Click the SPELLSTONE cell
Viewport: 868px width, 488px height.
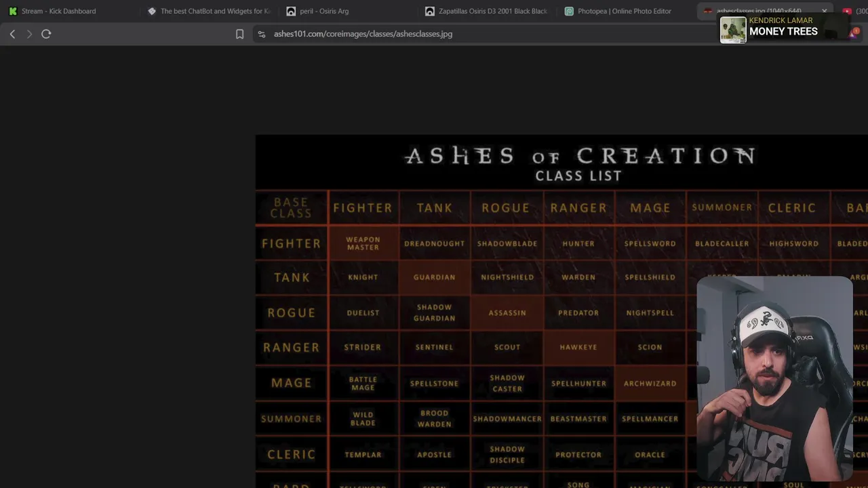pyautogui.click(x=435, y=383)
